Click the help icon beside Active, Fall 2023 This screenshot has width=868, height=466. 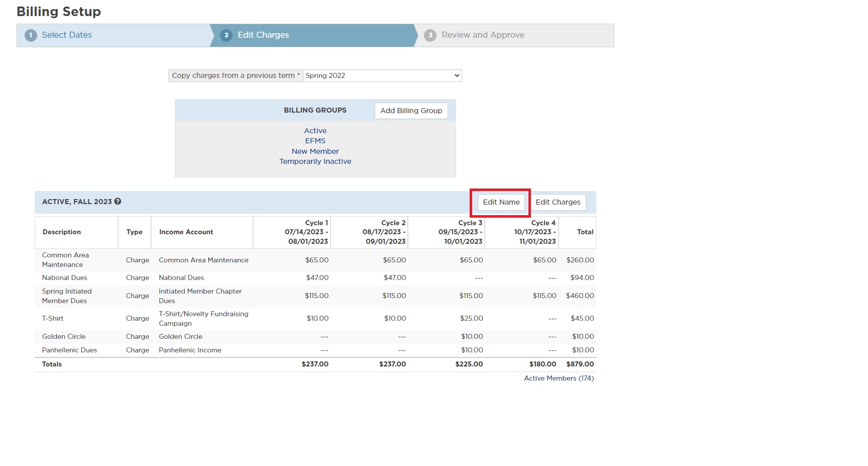point(118,202)
